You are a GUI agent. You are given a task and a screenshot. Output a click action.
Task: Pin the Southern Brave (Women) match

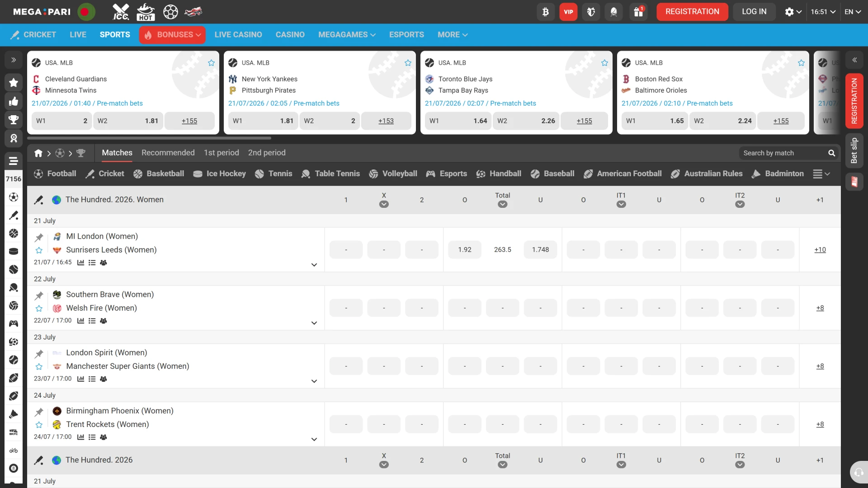[x=39, y=296]
